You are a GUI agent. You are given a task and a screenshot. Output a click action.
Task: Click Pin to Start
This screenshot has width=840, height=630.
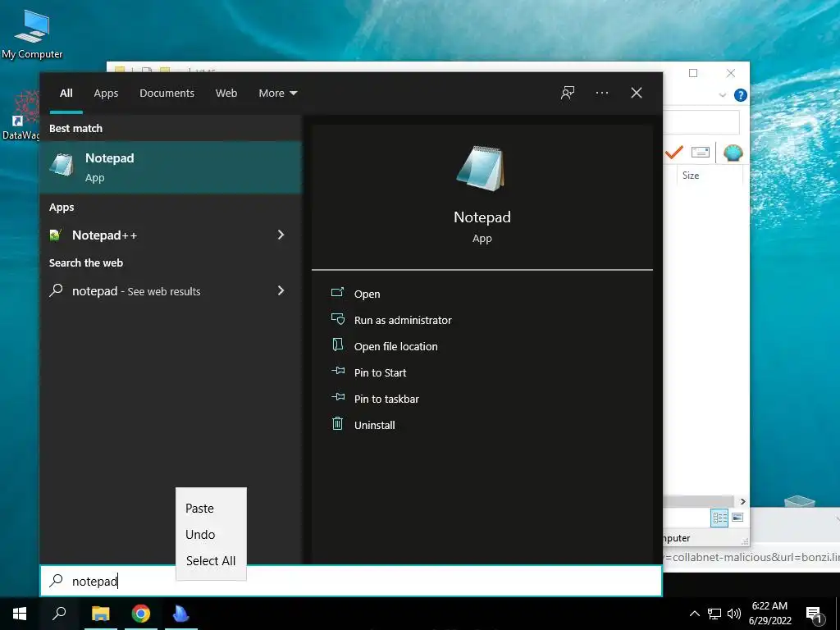tap(381, 373)
